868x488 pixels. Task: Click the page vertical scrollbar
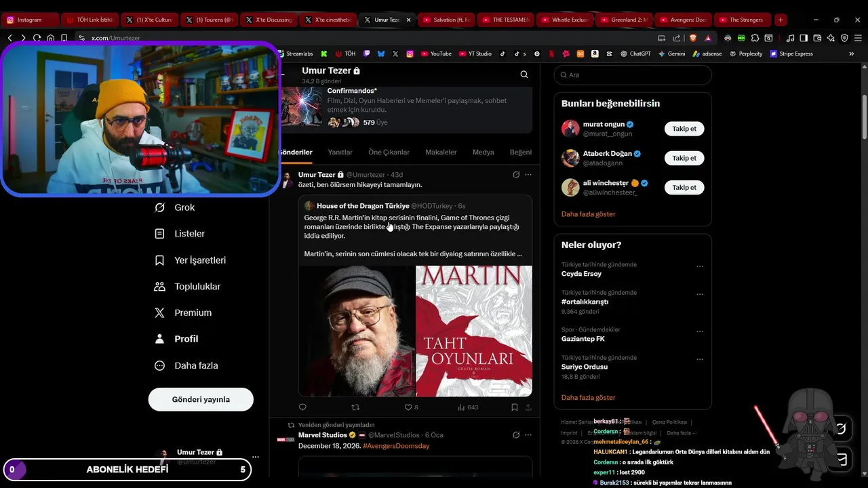pos(864,119)
